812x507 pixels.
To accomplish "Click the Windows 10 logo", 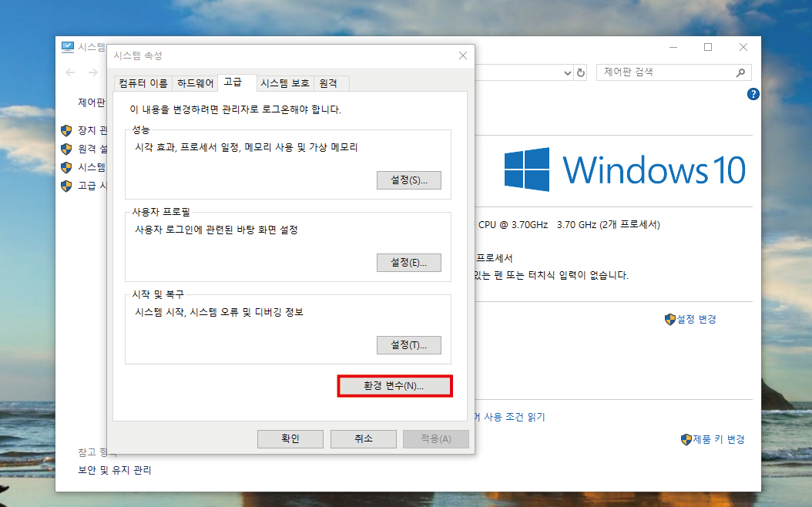I will pos(625,170).
